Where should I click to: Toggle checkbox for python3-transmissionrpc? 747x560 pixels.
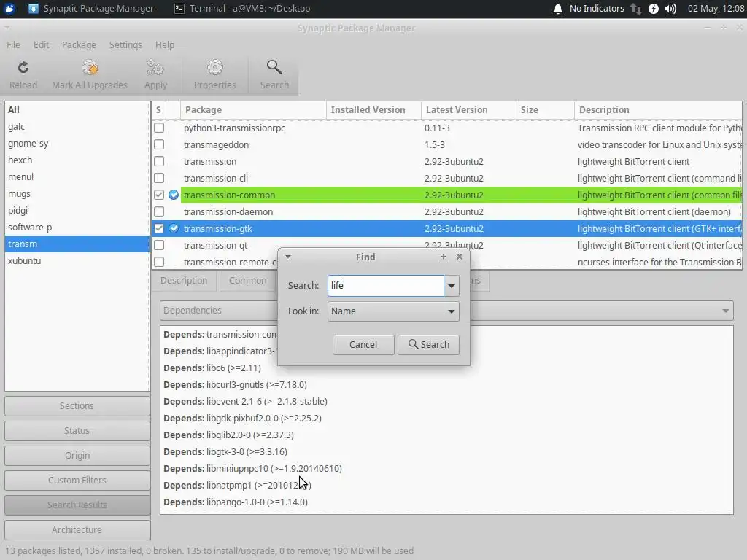159,128
